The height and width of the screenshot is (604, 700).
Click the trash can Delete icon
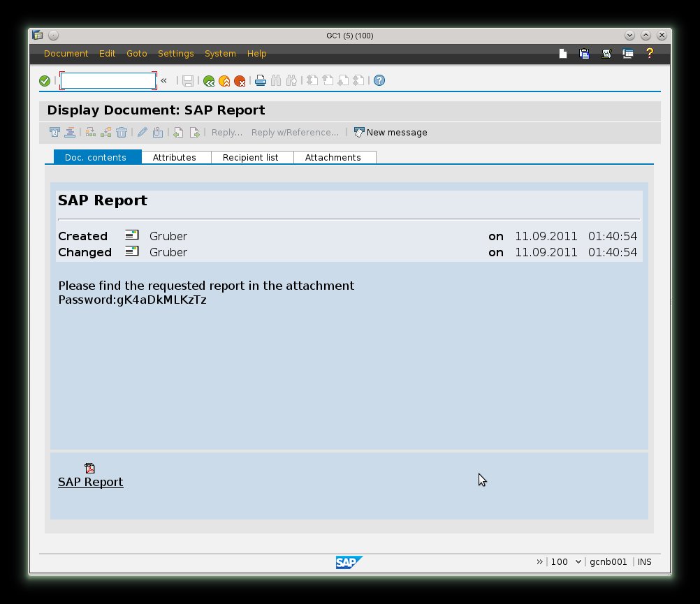tap(122, 132)
